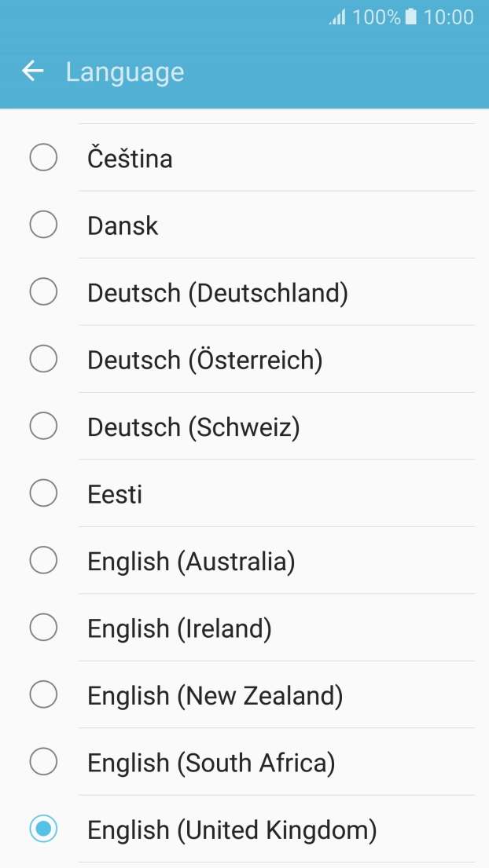Select the Eesti radio button
The width and height of the screenshot is (489, 868).
(43, 493)
